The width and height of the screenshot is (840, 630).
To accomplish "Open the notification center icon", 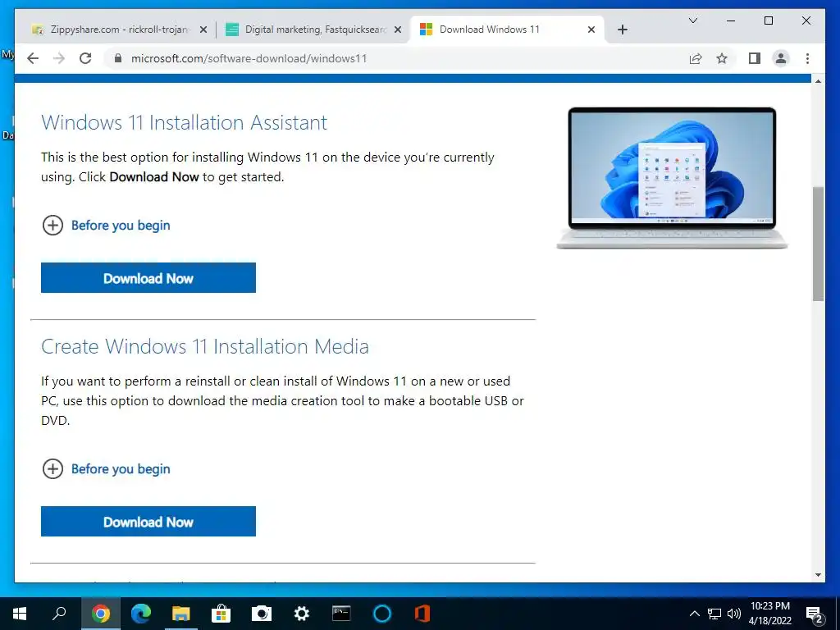I will (815, 614).
